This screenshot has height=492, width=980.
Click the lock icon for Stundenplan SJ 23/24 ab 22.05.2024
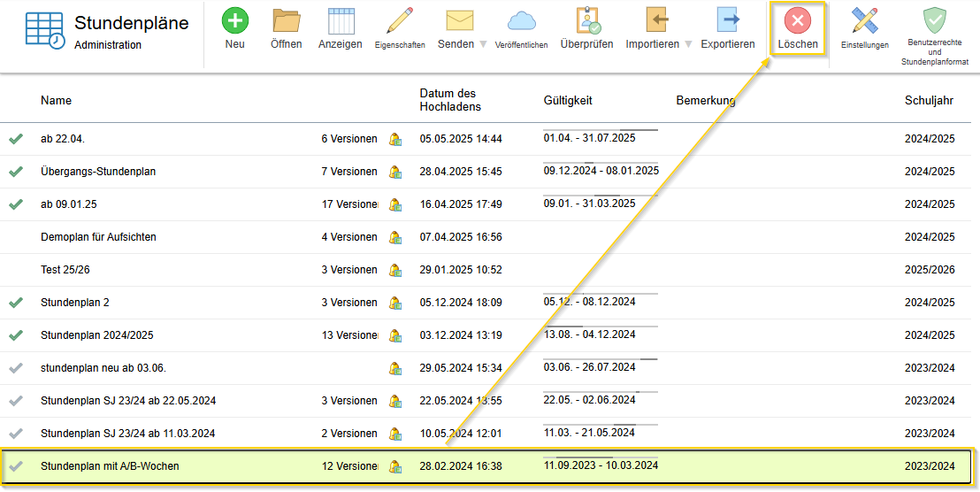395,401
